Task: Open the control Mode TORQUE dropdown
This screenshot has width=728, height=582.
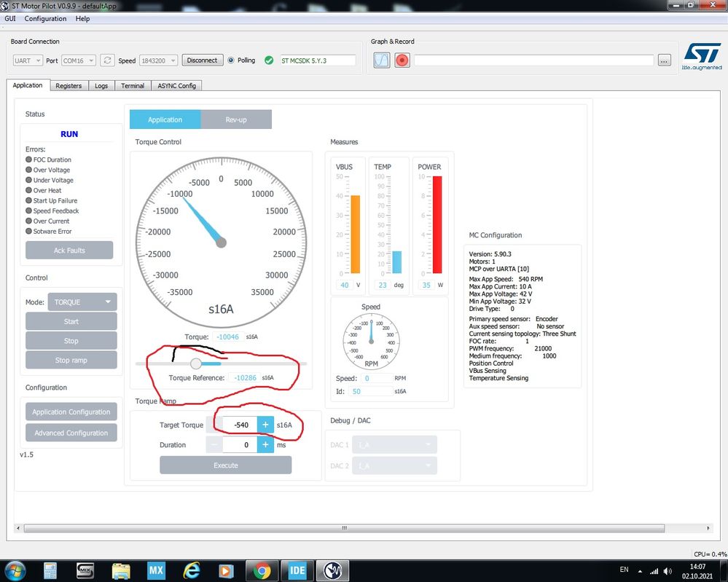Action: pyautogui.click(x=82, y=302)
